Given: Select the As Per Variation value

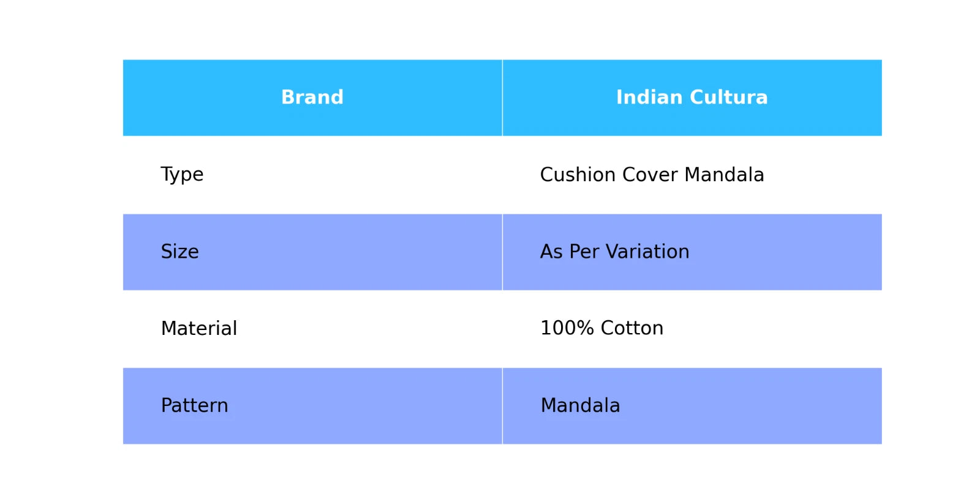Looking at the screenshot, I should [x=614, y=252].
